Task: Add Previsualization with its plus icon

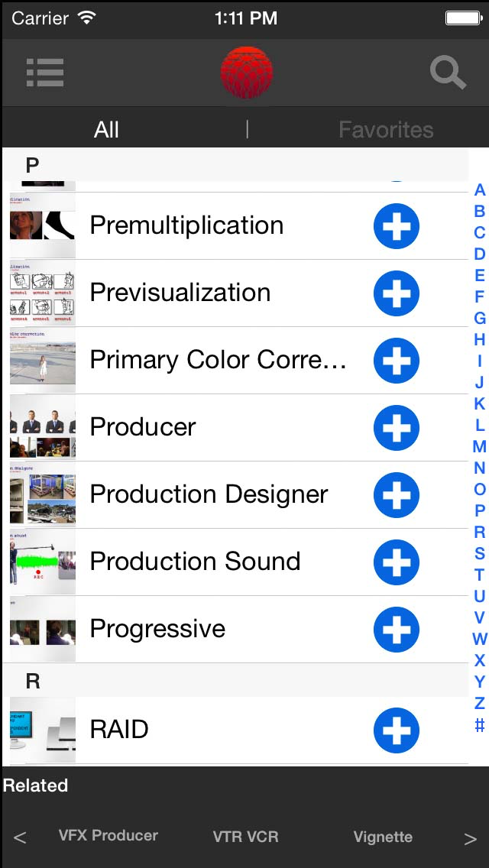Action: (396, 293)
